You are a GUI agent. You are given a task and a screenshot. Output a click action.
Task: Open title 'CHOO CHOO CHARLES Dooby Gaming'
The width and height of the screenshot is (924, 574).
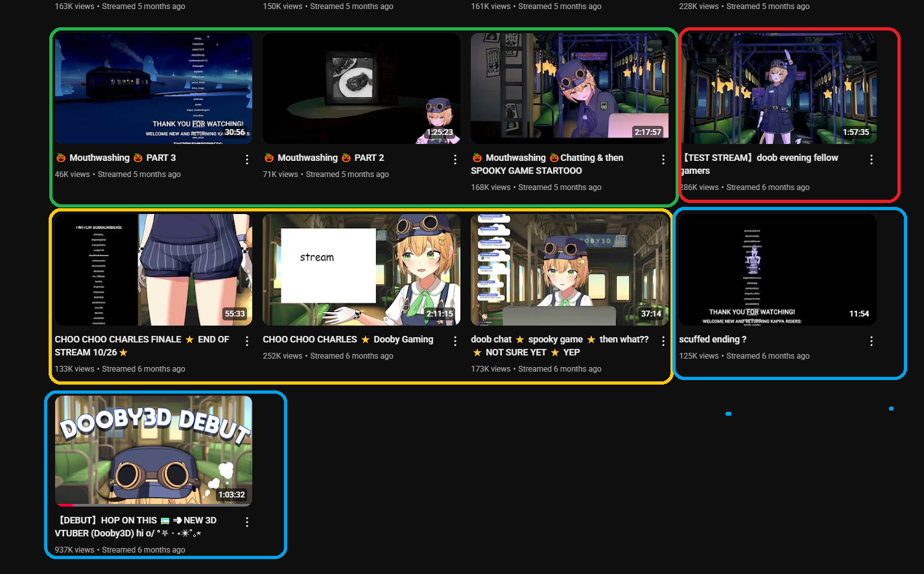coord(348,339)
